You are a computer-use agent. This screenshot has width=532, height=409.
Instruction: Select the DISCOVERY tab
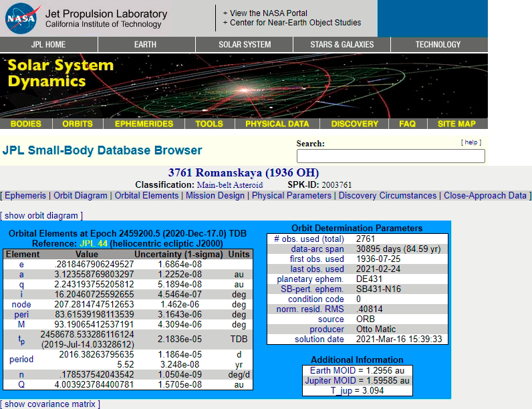click(x=354, y=124)
